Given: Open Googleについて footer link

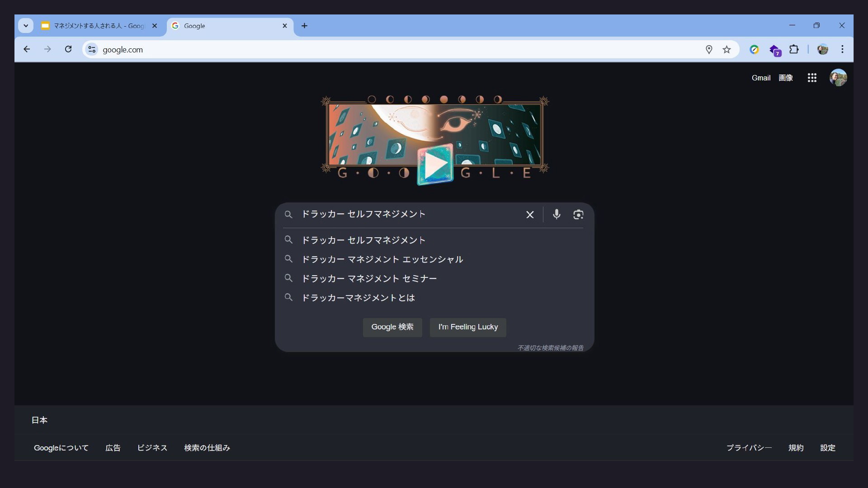Looking at the screenshot, I should 61,448.
